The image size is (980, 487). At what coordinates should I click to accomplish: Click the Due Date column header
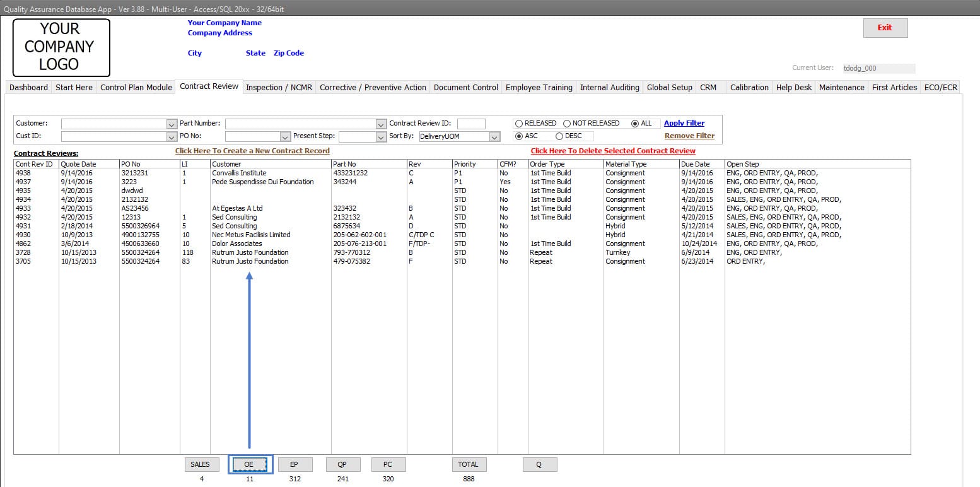[x=702, y=164]
